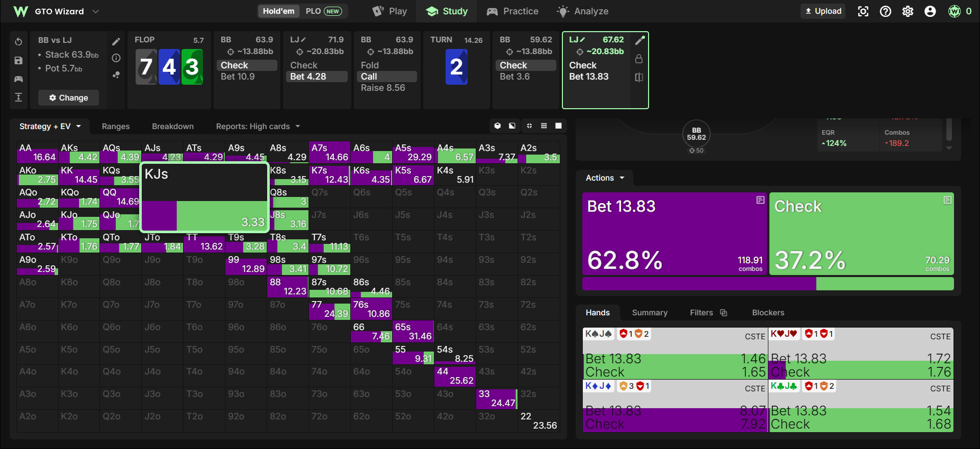Open settings via the gear icon
This screenshot has height=449, width=980.
click(x=908, y=11)
